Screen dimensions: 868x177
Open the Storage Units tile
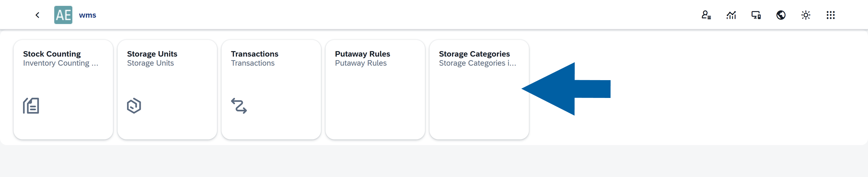point(167,89)
